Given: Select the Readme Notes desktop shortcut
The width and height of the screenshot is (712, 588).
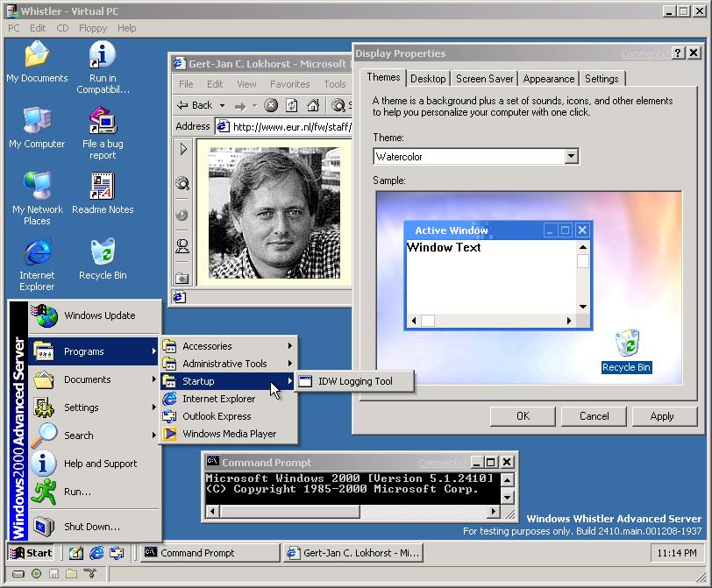Looking at the screenshot, I should (103, 194).
